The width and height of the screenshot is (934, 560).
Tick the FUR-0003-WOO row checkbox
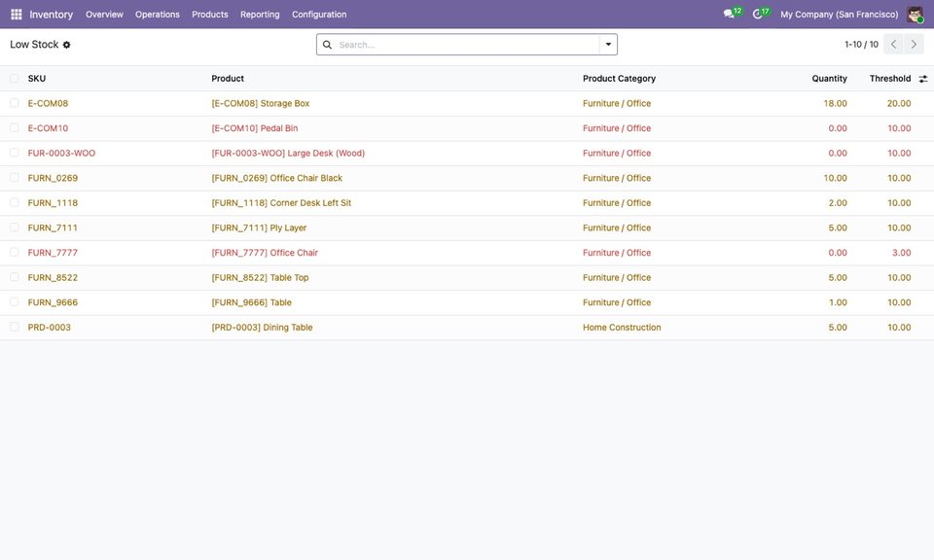tap(15, 153)
